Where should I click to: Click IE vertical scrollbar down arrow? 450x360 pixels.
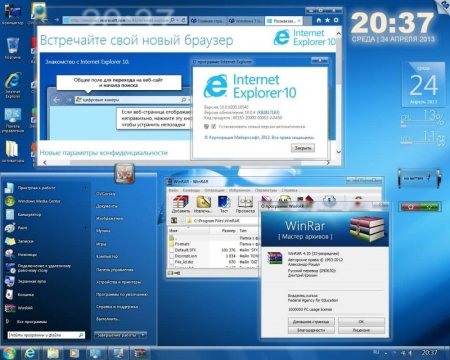339,152
